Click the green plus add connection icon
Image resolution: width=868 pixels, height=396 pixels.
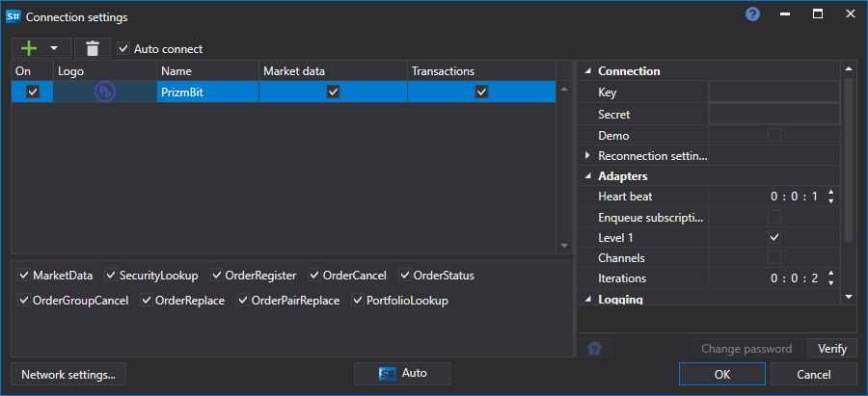29,49
